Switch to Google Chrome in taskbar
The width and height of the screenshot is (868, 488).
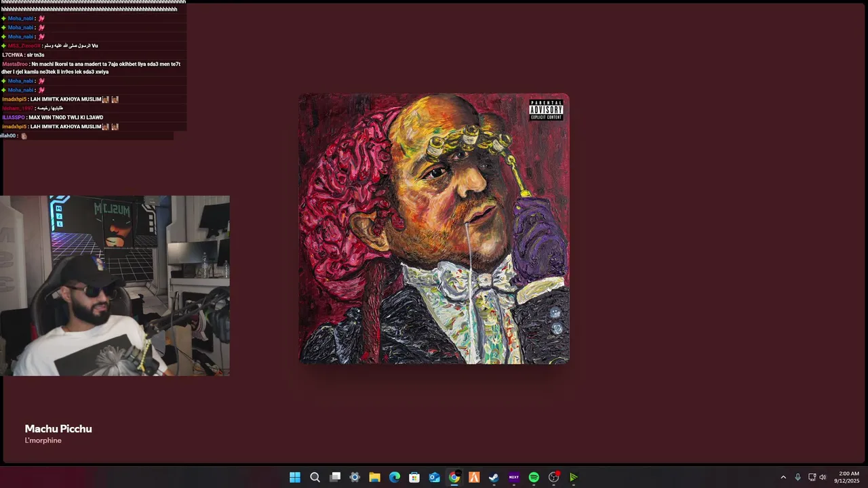tap(454, 477)
